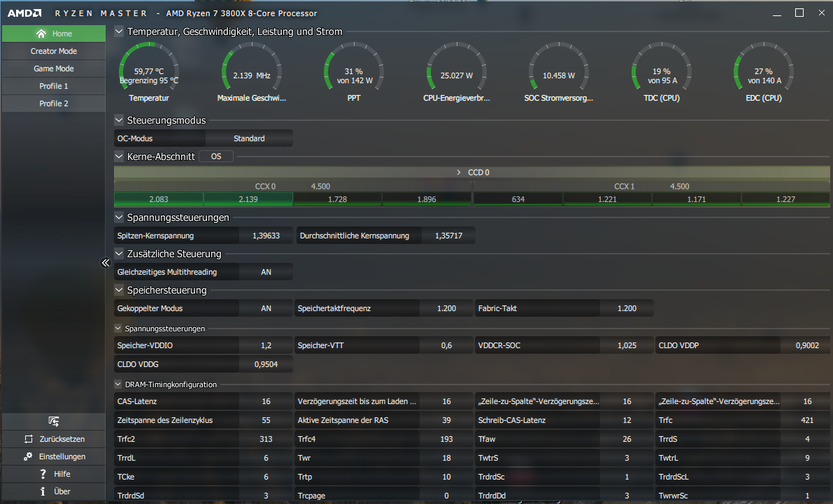Image resolution: width=833 pixels, height=504 pixels.
Task: Select core bar showing 1.896
Action: pyautogui.click(x=427, y=199)
